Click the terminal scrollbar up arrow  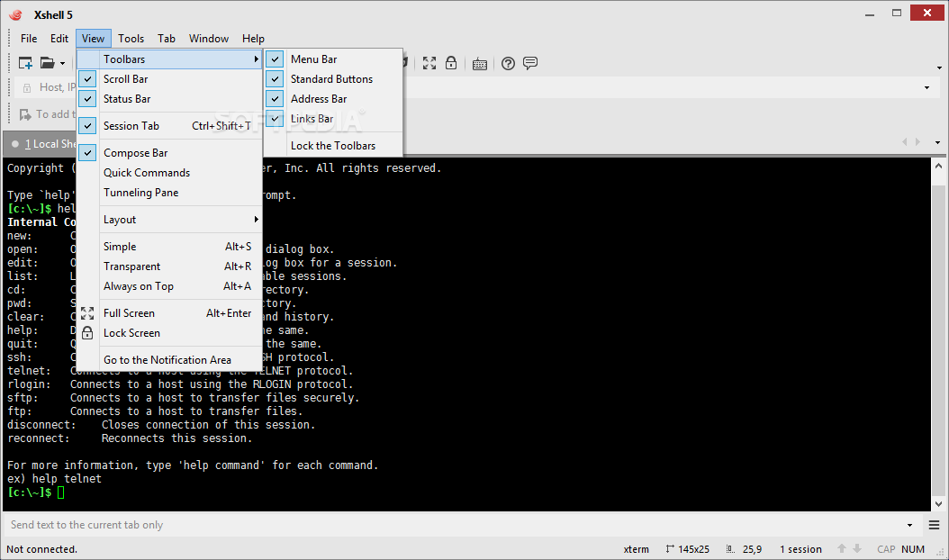click(939, 166)
